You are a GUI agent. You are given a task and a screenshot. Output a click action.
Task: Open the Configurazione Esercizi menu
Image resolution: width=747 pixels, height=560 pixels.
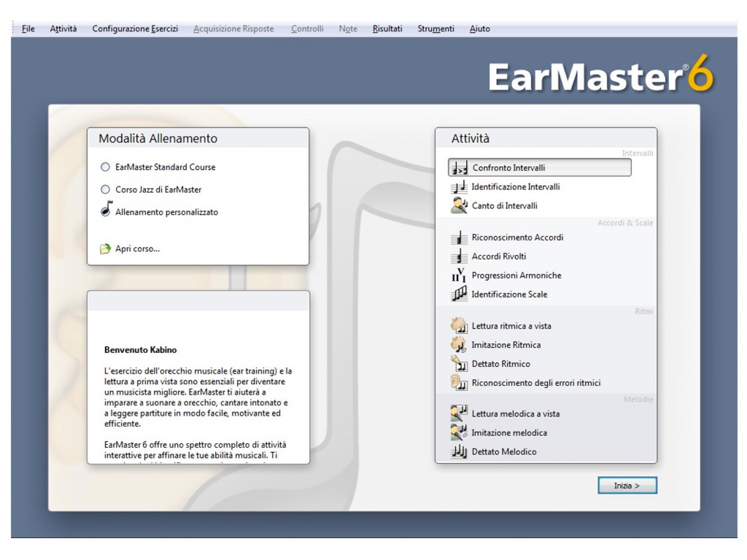tap(135, 29)
